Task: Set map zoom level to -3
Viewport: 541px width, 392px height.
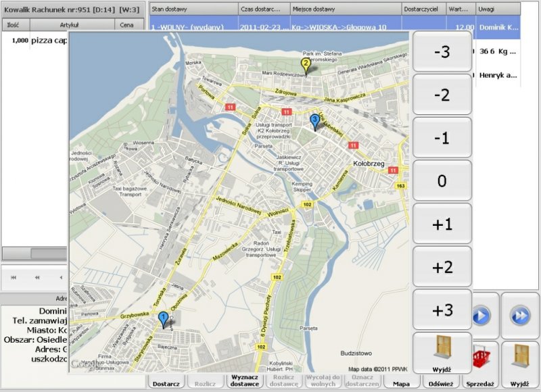Action: [442, 51]
